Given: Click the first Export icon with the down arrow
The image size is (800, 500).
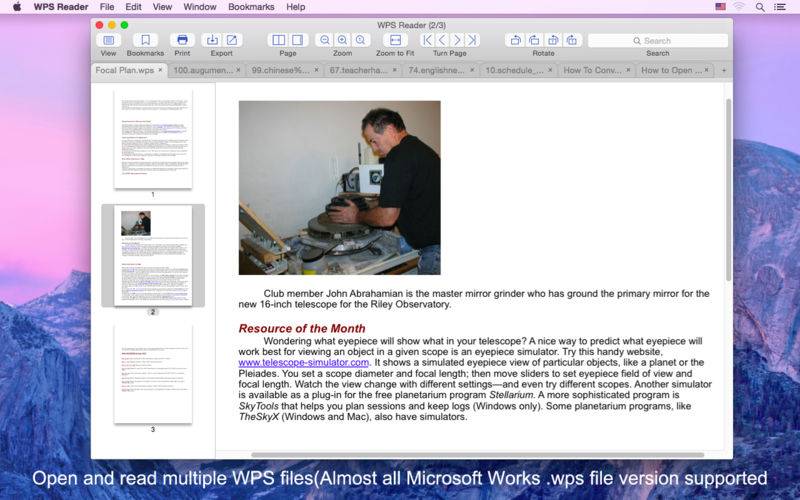Looking at the screenshot, I should click(x=212, y=40).
